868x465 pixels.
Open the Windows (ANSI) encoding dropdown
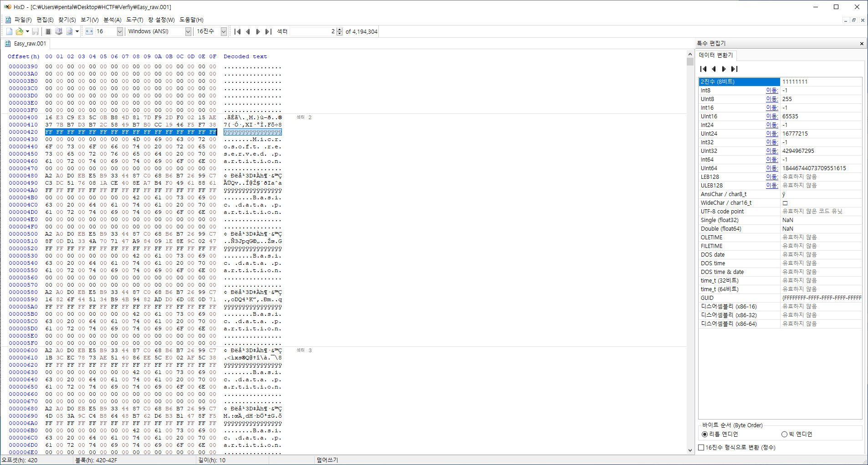coord(188,31)
